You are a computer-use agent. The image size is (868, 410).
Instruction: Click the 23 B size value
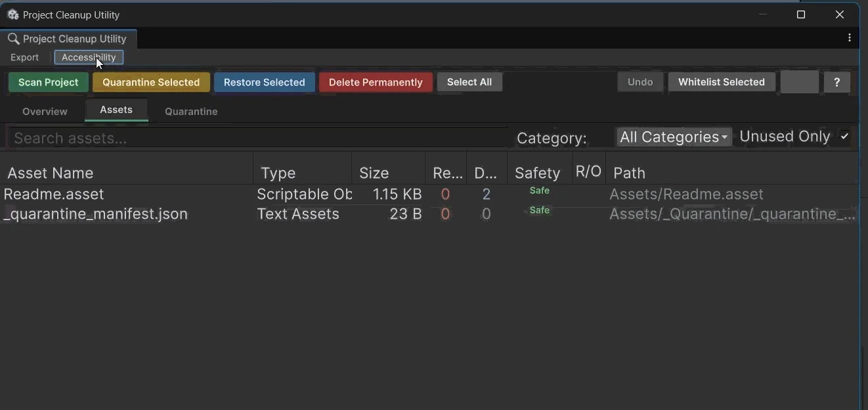pos(405,214)
